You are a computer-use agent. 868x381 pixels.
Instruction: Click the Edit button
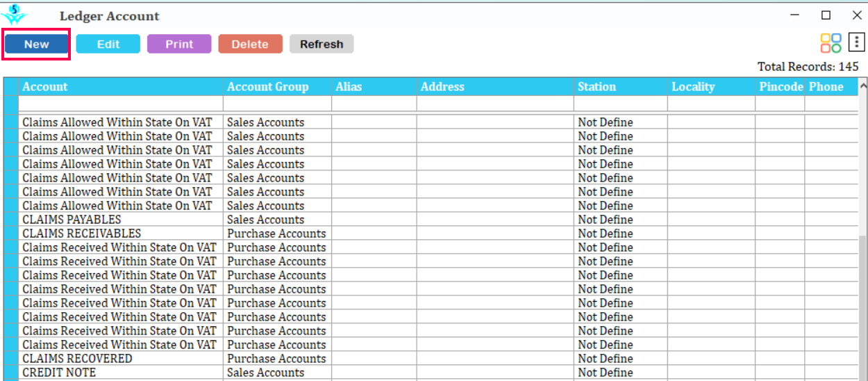coord(108,44)
